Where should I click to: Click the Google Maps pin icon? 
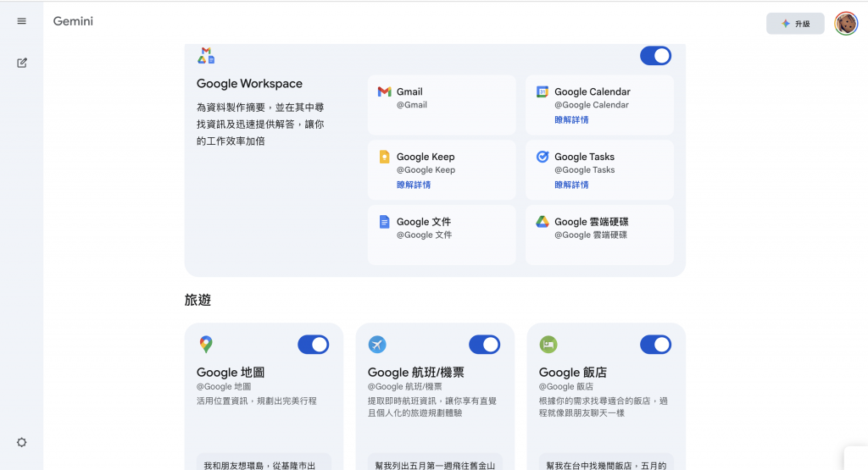(x=206, y=344)
